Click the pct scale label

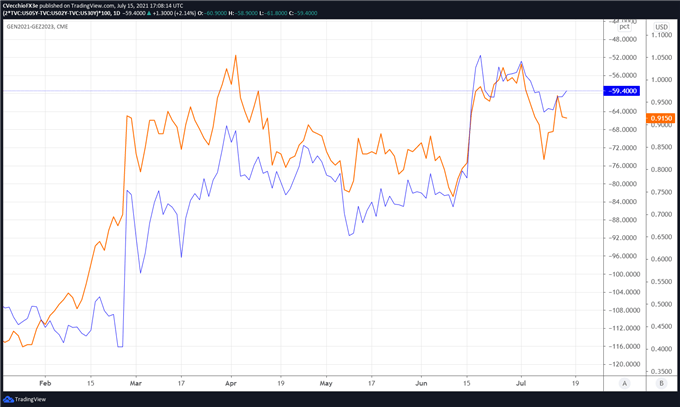click(x=624, y=27)
